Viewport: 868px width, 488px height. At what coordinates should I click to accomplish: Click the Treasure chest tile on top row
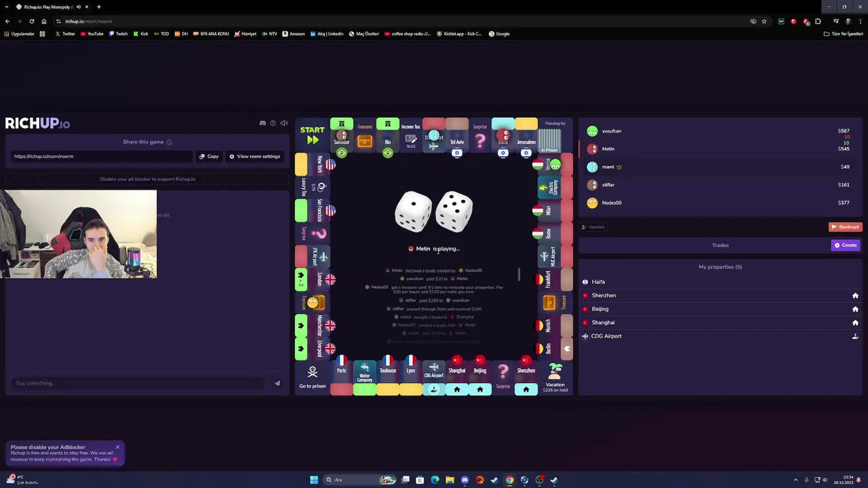coord(365,134)
